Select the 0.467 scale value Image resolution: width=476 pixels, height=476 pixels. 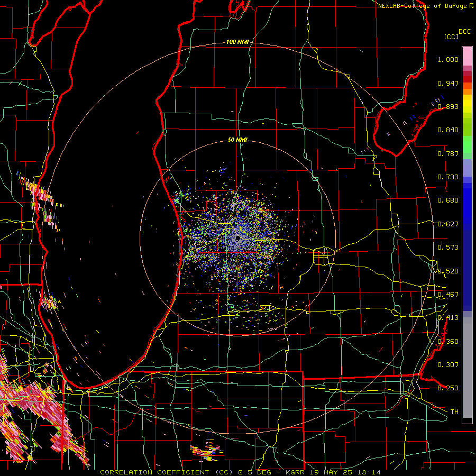tap(448, 295)
